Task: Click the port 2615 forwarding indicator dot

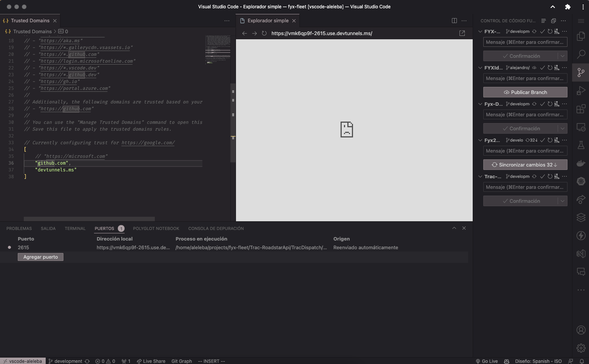Action: pyautogui.click(x=9, y=247)
